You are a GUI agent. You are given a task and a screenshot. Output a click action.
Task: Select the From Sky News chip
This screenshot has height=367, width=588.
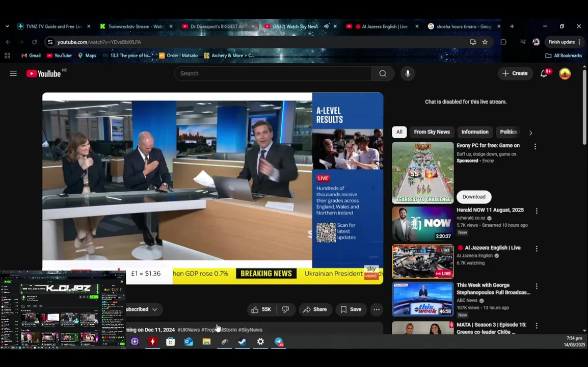432,132
